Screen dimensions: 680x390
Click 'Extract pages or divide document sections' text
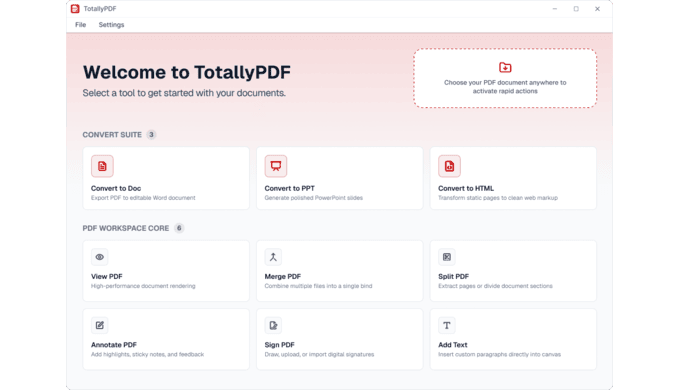(495, 286)
